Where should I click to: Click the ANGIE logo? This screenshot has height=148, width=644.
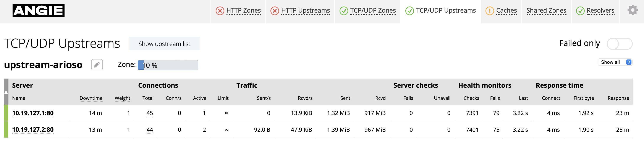pyautogui.click(x=39, y=10)
